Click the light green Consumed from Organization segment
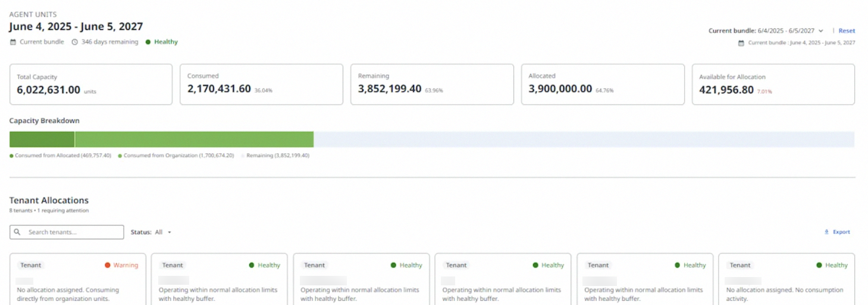Viewport: 868px width, 305px height. (x=194, y=139)
